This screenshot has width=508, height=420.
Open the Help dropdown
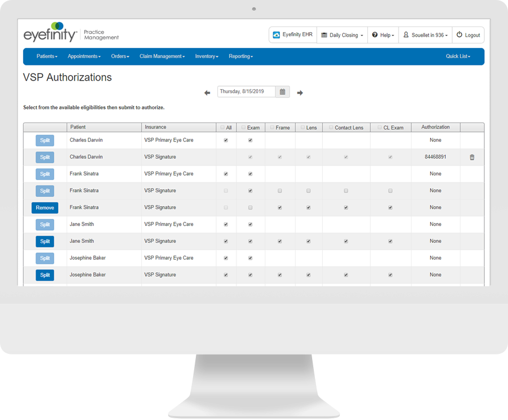[383, 35]
